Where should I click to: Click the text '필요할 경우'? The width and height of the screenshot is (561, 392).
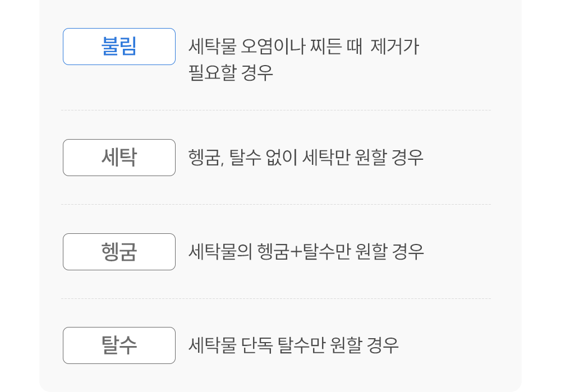click(x=231, y=72)
